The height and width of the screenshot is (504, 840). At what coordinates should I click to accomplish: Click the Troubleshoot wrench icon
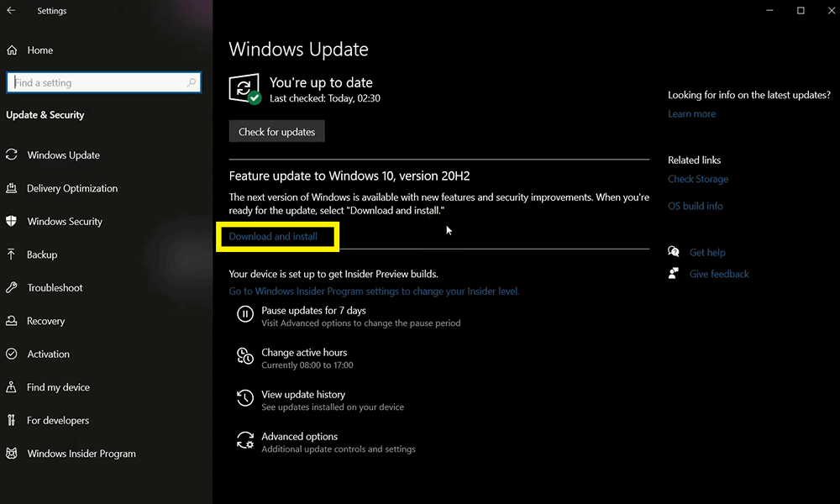11,287
